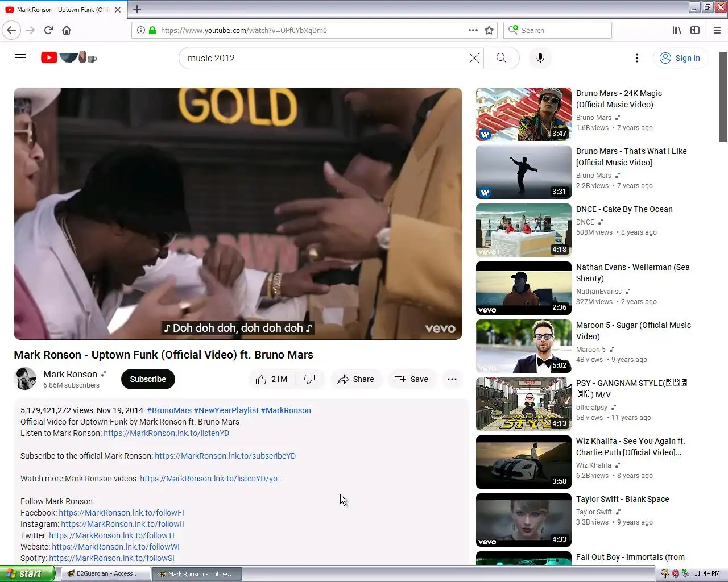Open the followFI Facebook link
The height and width of the screenshot is (582, 728).
[121, 513]
